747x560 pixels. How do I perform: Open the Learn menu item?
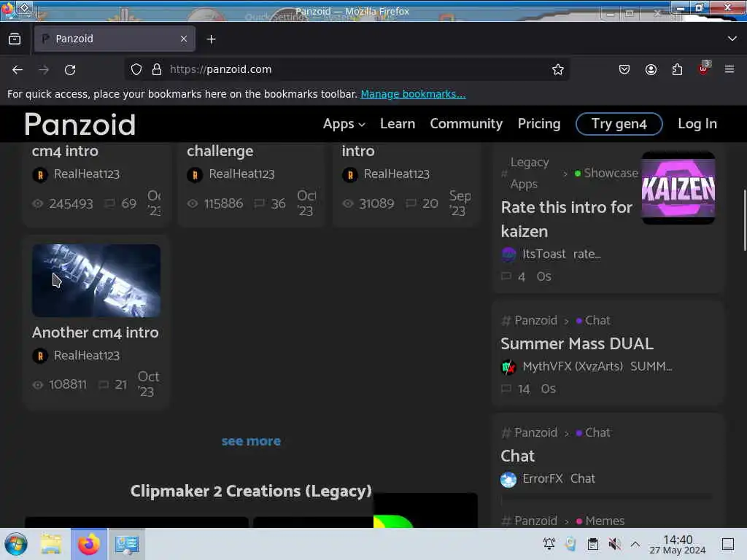398,124
